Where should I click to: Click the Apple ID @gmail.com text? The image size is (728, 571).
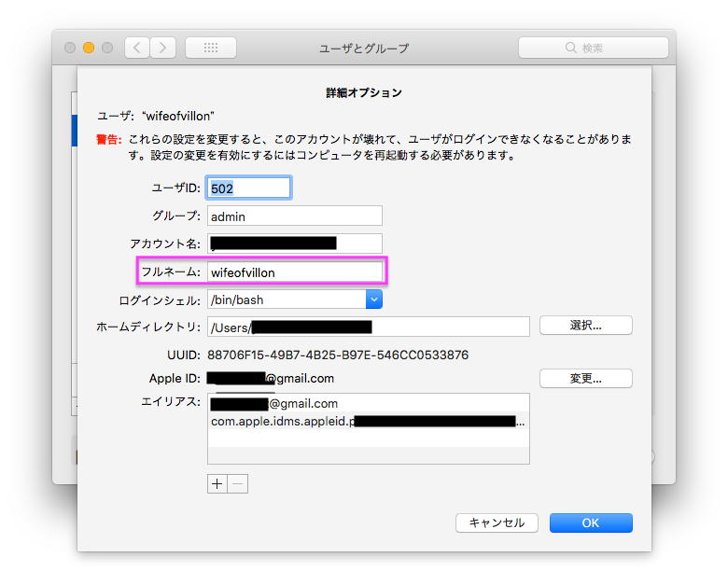click(300, 379)
